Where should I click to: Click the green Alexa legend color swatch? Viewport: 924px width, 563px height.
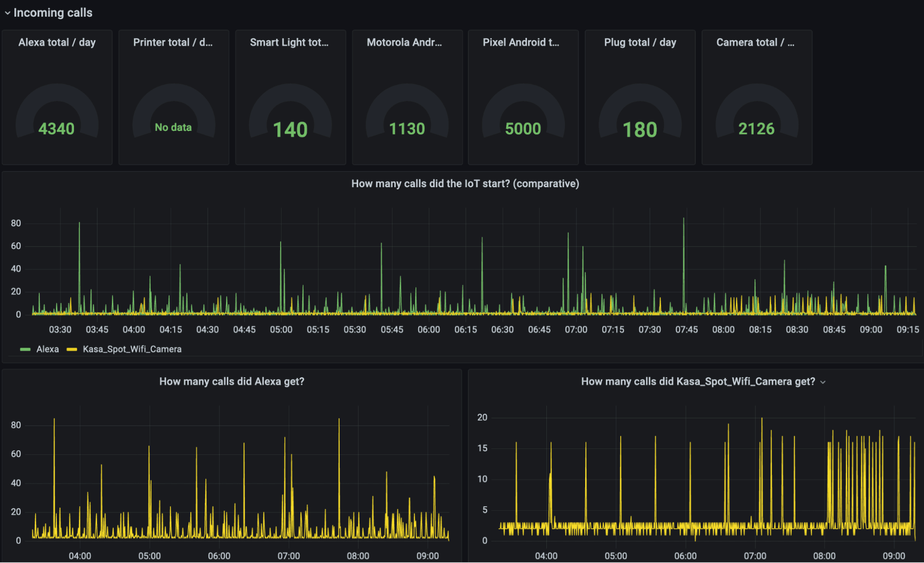coord(25,349)
